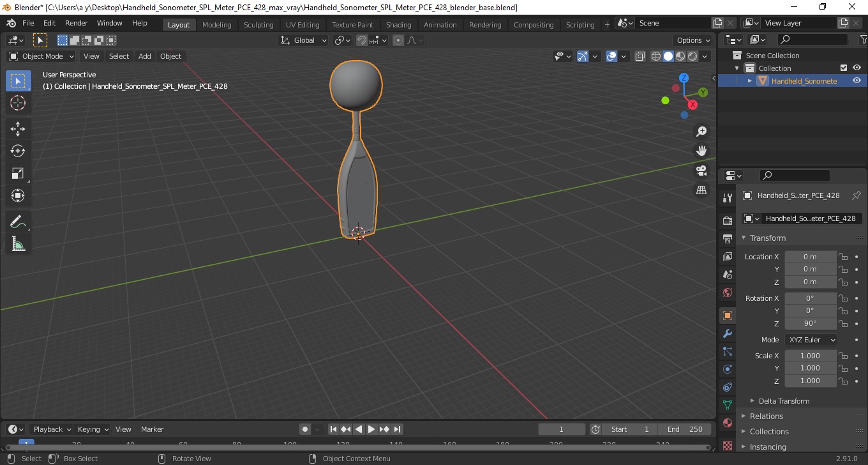Click the pan view hand icon
Viewport: 868px width, 465px height.
click(701, 151)
